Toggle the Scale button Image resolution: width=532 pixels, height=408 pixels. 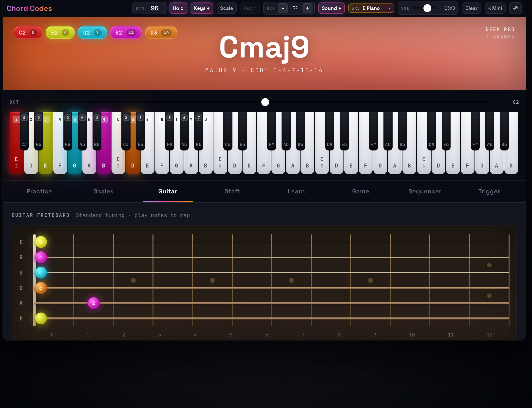(x=226, y=8)
